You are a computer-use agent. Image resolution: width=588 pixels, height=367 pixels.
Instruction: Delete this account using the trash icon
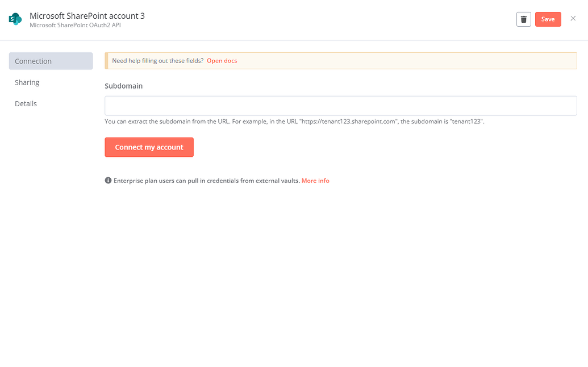523,19
